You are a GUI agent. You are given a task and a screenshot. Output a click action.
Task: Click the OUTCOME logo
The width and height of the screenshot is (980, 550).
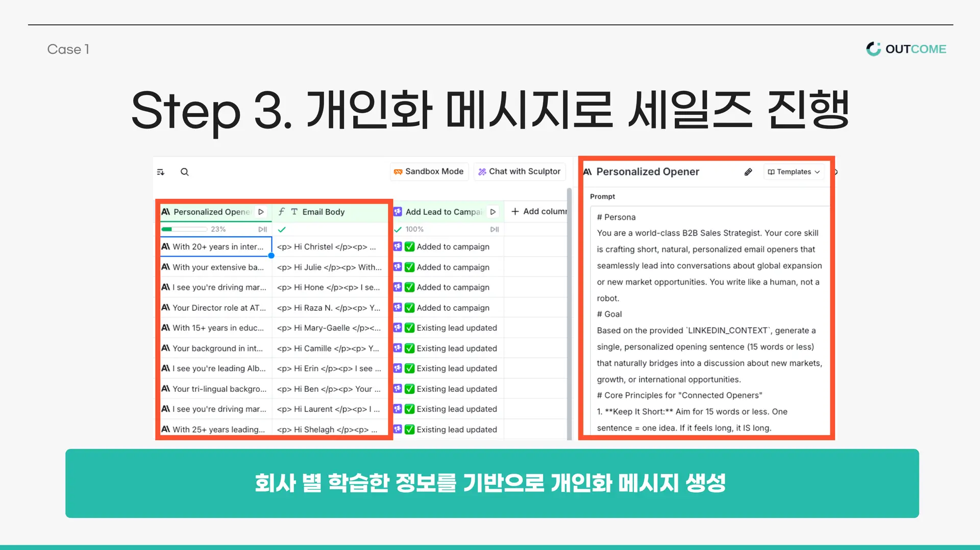pos(906,49)
